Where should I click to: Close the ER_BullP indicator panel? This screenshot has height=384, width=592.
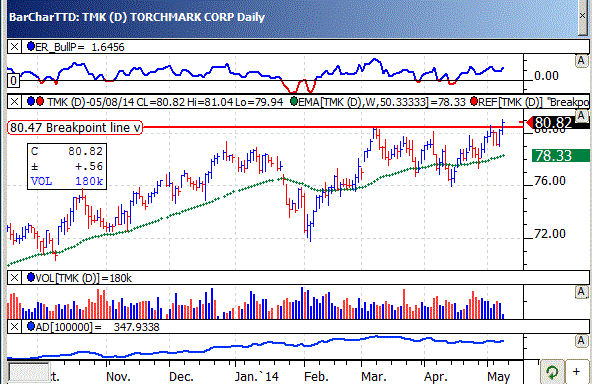click(x=14, y=47)
